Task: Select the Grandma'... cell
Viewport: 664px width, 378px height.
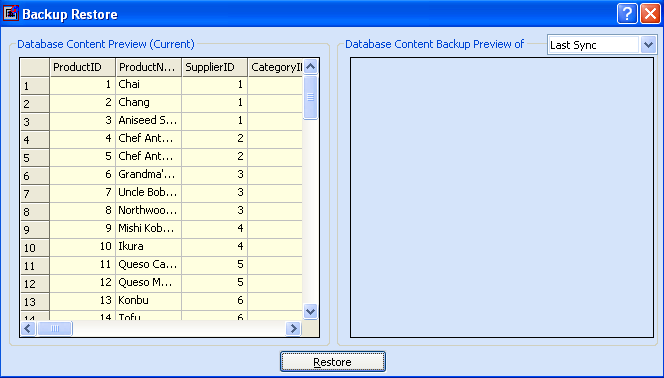Action: [x=149, y=175]
